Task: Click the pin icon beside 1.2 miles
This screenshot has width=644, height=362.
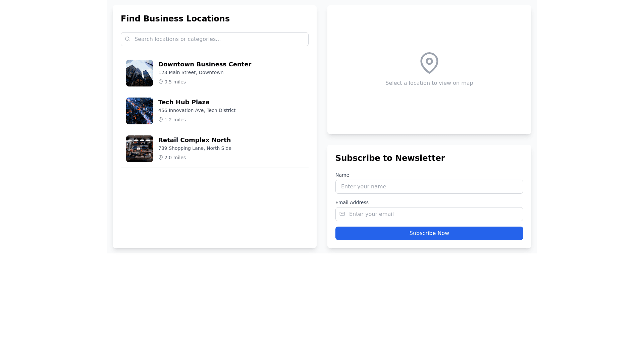Action: (161, 120)
